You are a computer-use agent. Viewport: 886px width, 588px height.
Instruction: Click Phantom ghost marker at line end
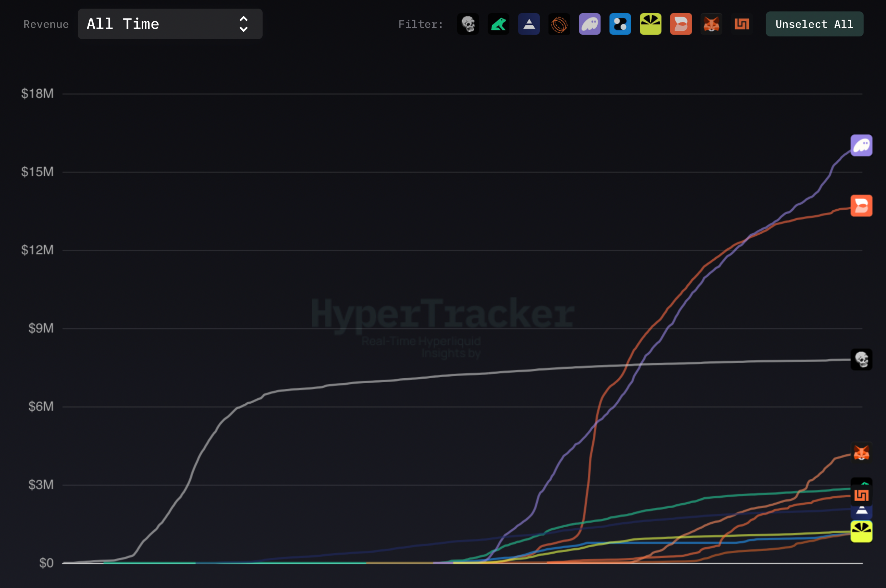pyautogui.click(x=861, y=145)
